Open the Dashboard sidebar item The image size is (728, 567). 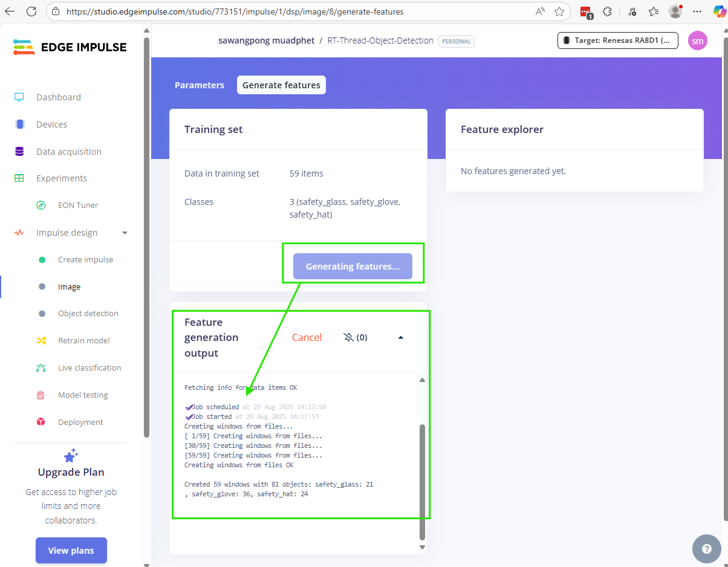[58, 97]
